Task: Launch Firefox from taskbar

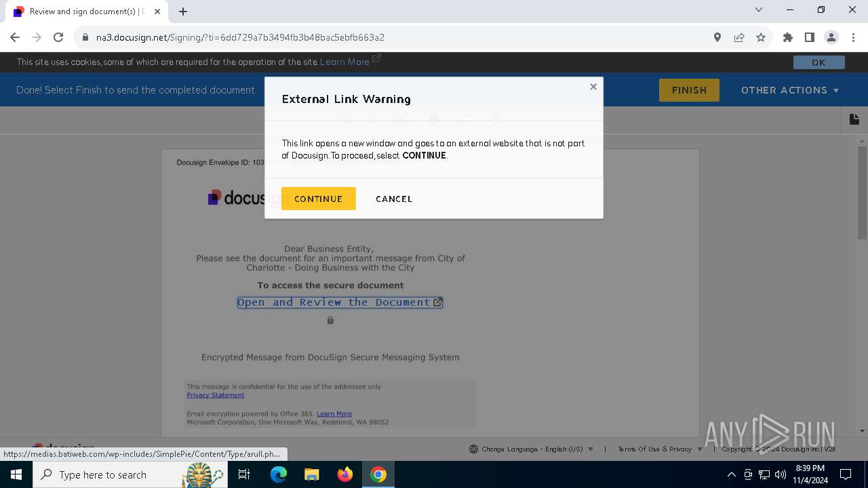Action: (344, 474)
